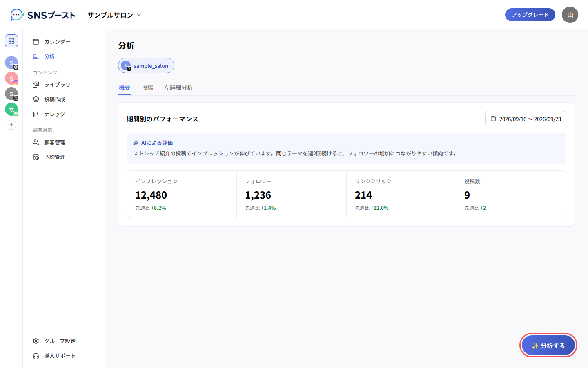The height and width of the screenshot is (368, 588).
Task: Click the 先週比 +2 text under 投稿数
Action: point(475,208)
